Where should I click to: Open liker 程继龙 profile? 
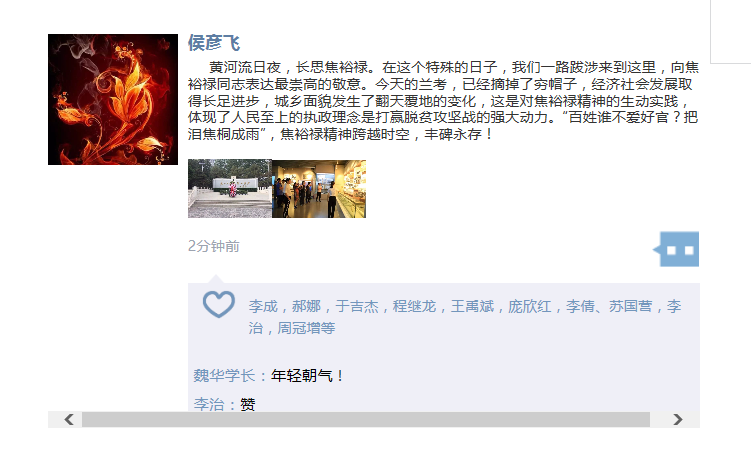pyautogui.click(x=414, y=306)
